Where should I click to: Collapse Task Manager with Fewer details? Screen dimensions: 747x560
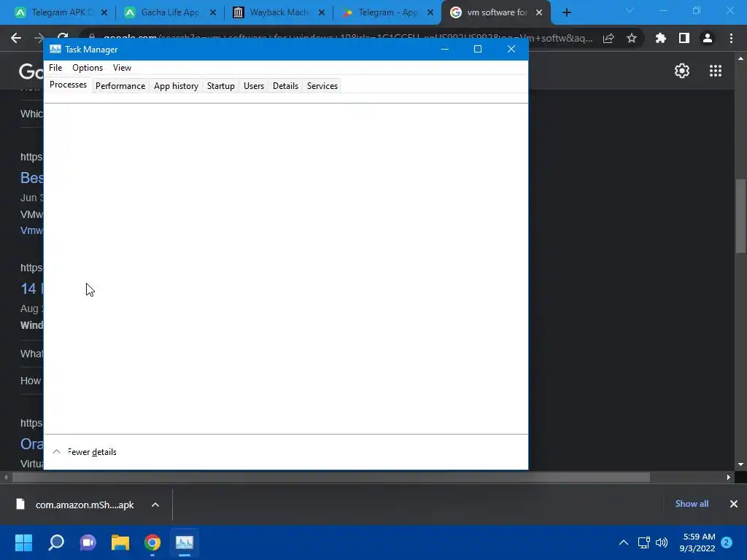tap(85, 452)
